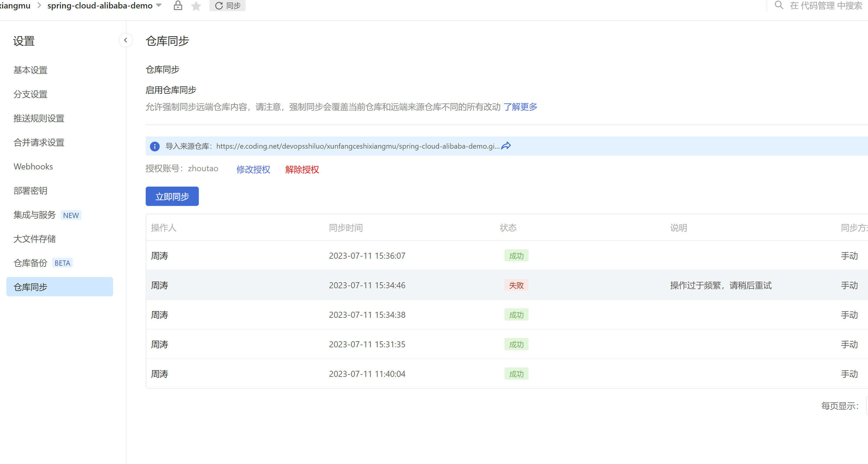The image size is (868, 464).
Task: Open the 分支设置 settings page
Action: pyautogui.click(x=30, y=94)
